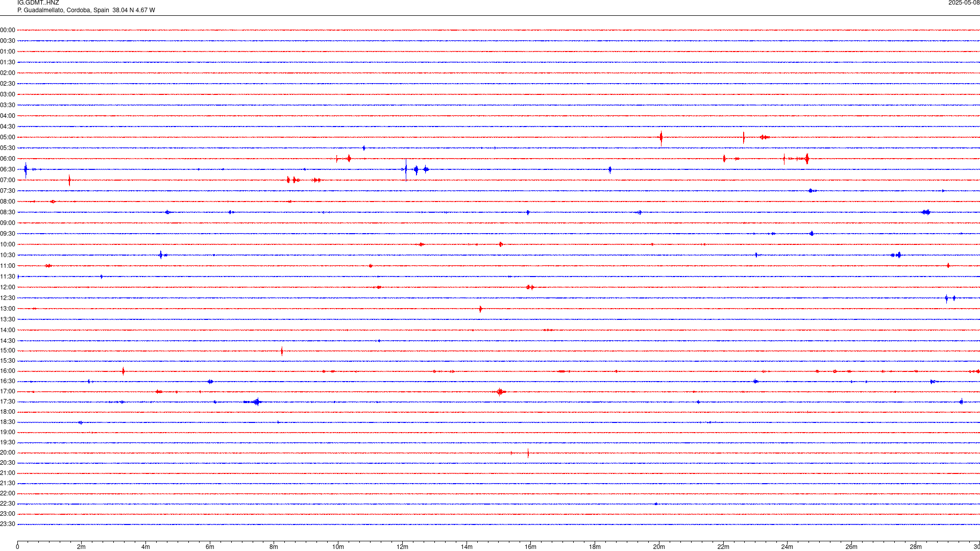Click the 23:30 time row label
The width and height of the screenshot is (980, 551).
coord(8,524)
